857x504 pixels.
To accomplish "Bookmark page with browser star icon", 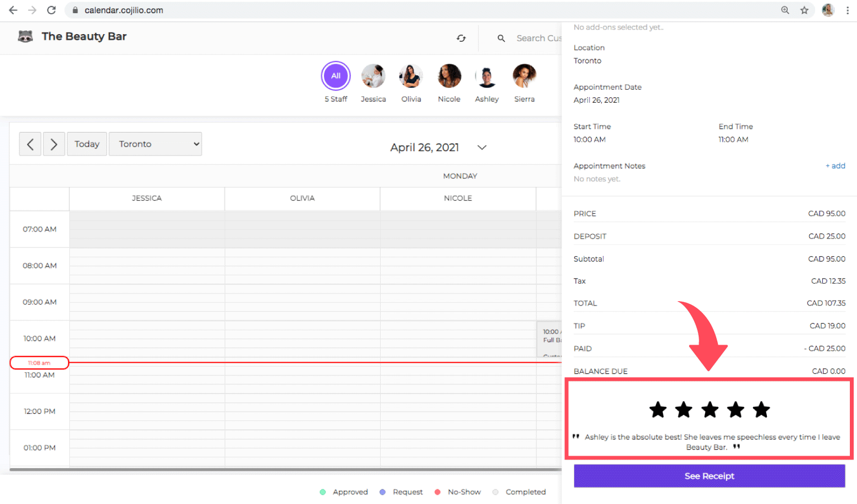I will [804, 10].
